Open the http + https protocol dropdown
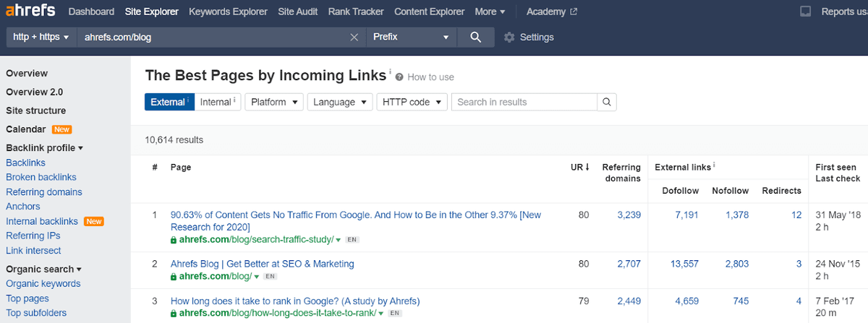 pos(41,37)
